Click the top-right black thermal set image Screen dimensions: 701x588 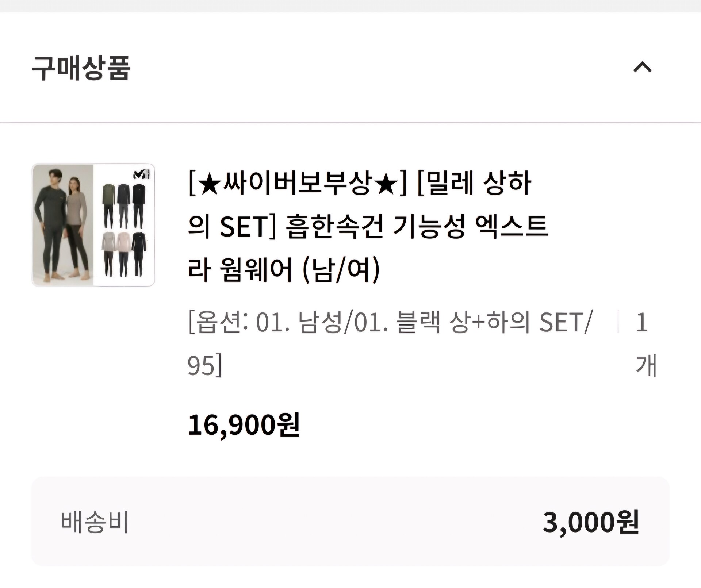pyautogui.click(x=138, y=206)
